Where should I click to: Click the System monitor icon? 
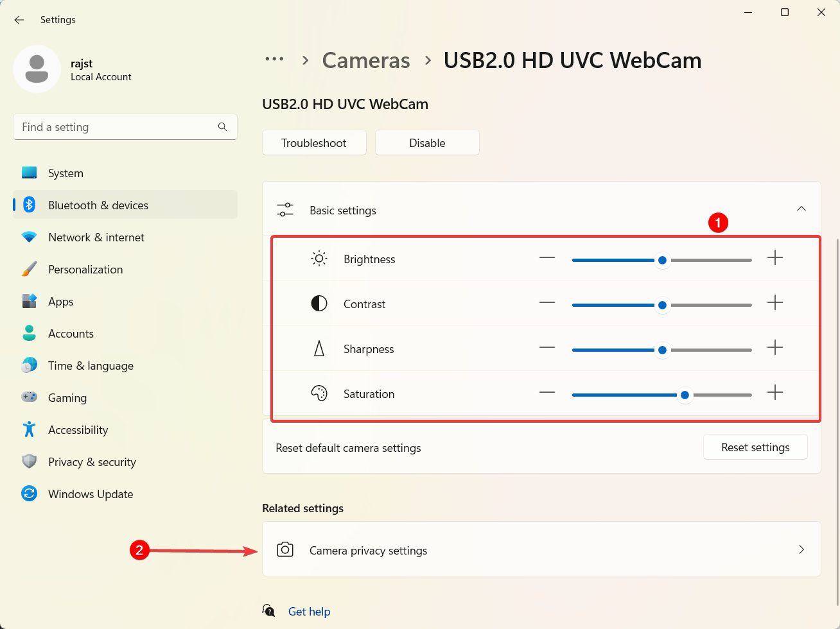point(29,173)
